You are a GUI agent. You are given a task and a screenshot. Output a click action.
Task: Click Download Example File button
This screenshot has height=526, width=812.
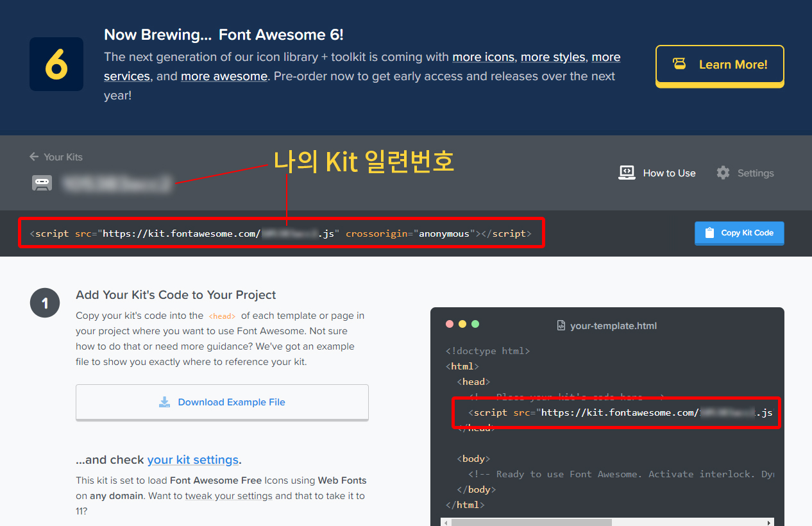tap(222, 402)
